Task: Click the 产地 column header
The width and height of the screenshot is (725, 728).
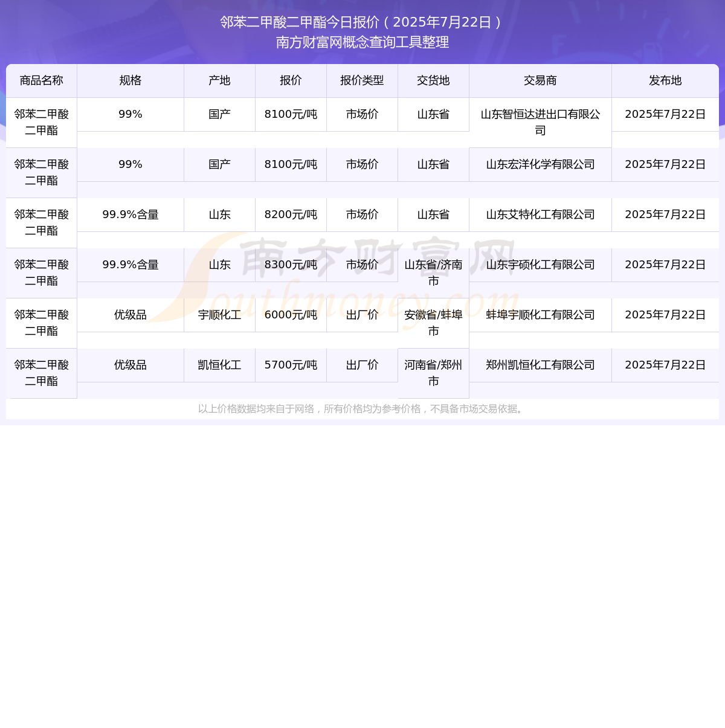Action: pos(220,81)
